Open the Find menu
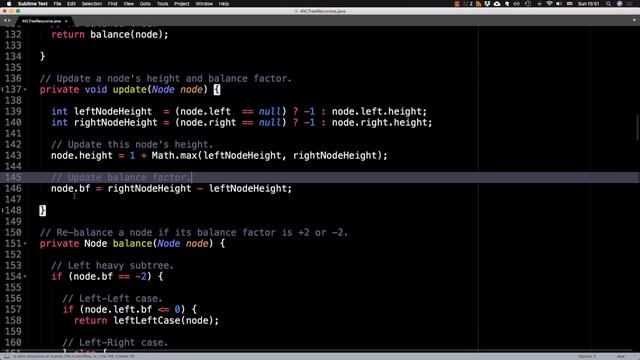 [113, 4]
